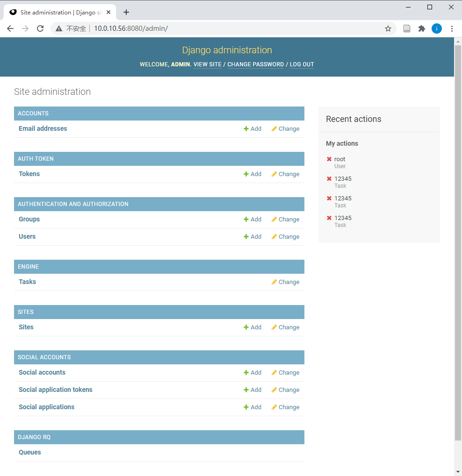Open the Auth Token section header
462x476 pixels.
point(36,159)
